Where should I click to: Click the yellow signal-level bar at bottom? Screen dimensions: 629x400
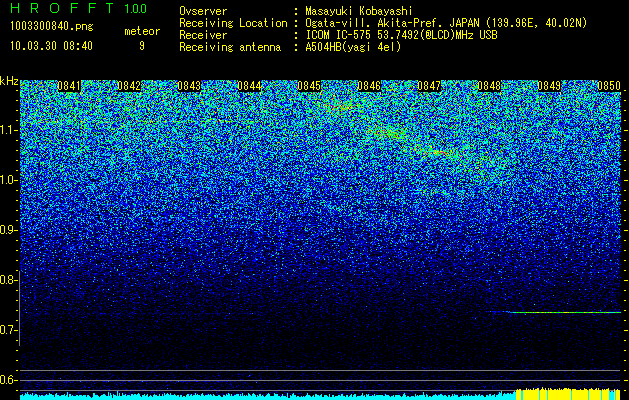pyautogui.click(x=568, y=394)
